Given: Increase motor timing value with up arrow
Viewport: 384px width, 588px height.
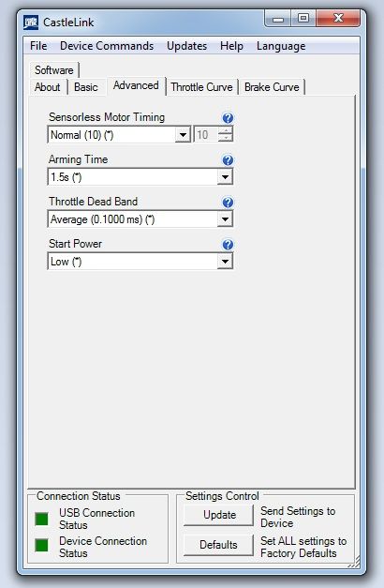Looking at the screenshot, I should (225, 131).
